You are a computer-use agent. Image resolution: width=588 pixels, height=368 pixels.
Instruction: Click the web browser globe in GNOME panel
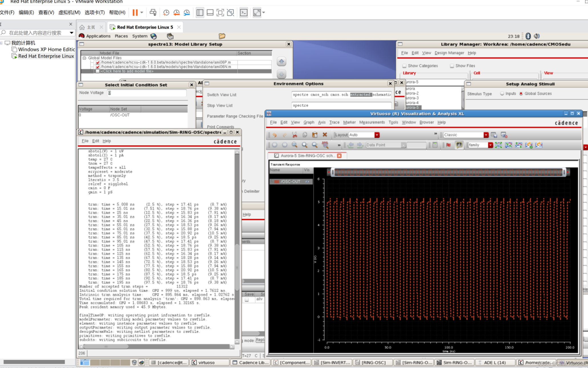pos(154,36)
